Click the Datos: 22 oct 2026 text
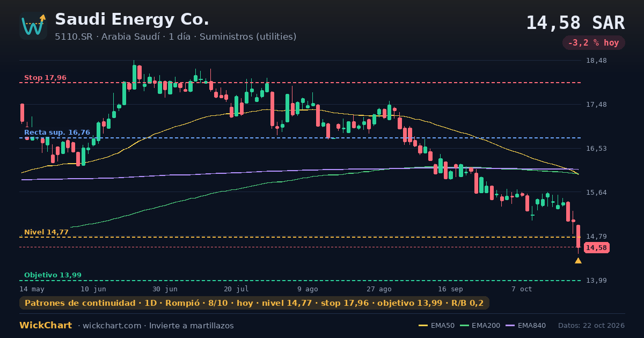The height and width of the screenshot is (338, 644). click(591, 326)
